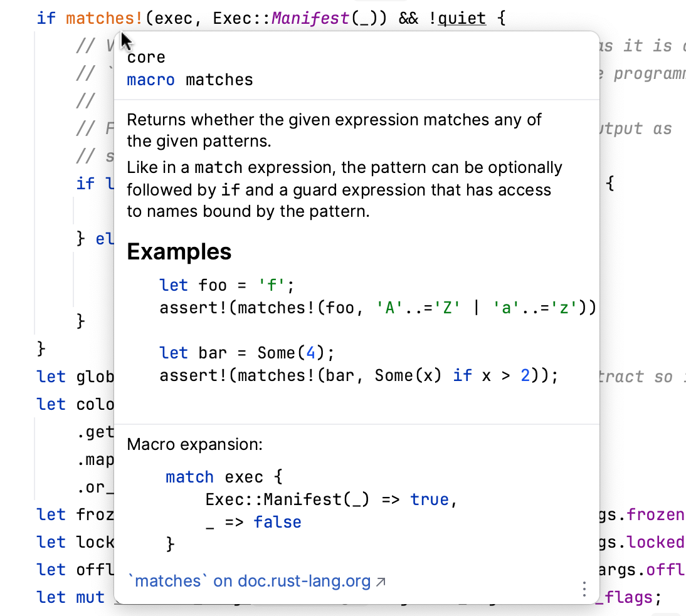Click false in the expanded match arm
The height and width of the screenshot is (616, 686).
coord(277,522)
